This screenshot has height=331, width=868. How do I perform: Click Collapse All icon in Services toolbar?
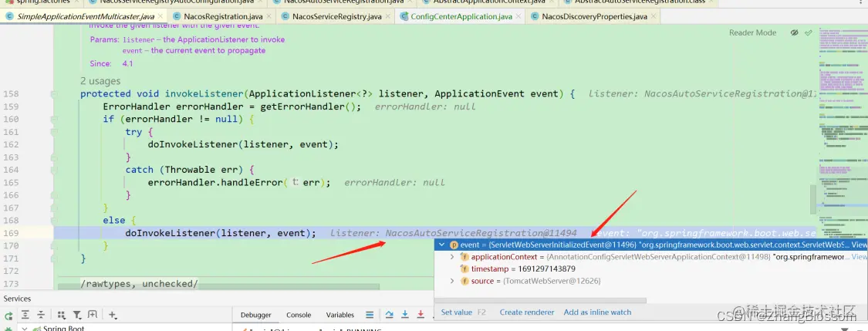42,315
